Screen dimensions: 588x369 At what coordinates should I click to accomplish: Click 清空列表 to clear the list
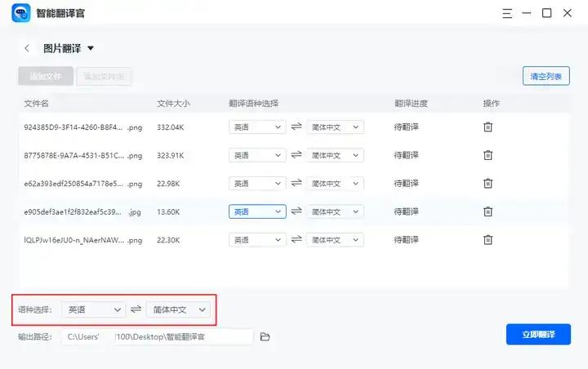pos(546,76)
